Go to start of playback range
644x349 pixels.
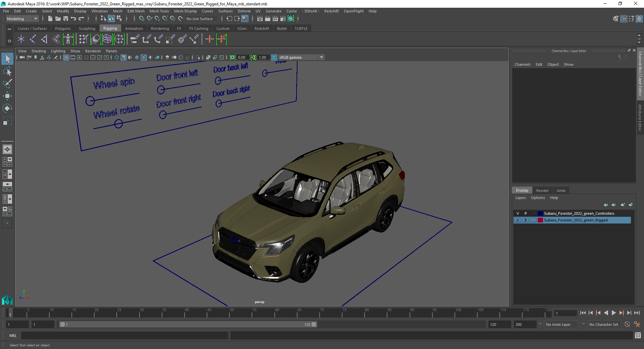point(583,313)
